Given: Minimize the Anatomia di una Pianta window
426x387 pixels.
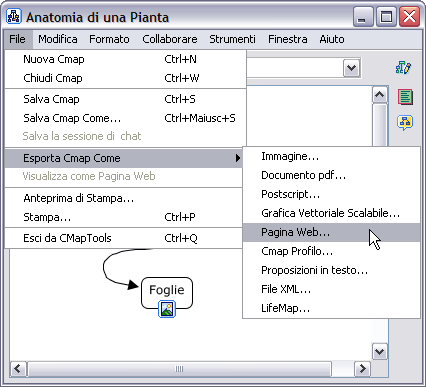Looking at the screenshot, I should pyautogui.click(x=362, y=17).
